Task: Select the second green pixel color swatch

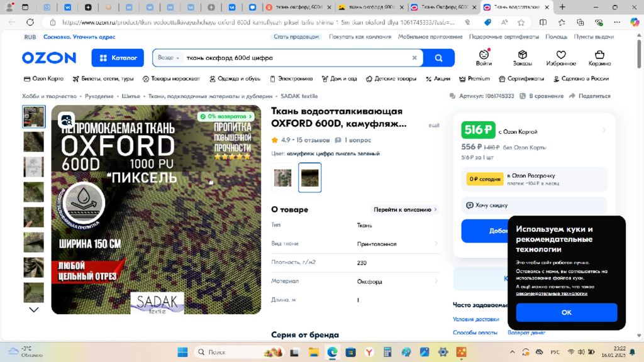Action: (309, 177)
